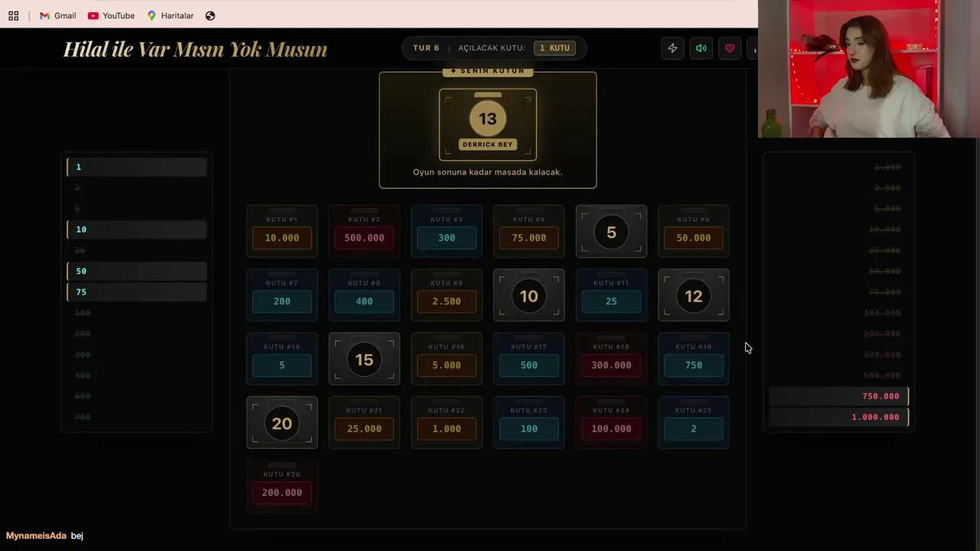Click the remaining "750.000" prize row

pos(839,396)
